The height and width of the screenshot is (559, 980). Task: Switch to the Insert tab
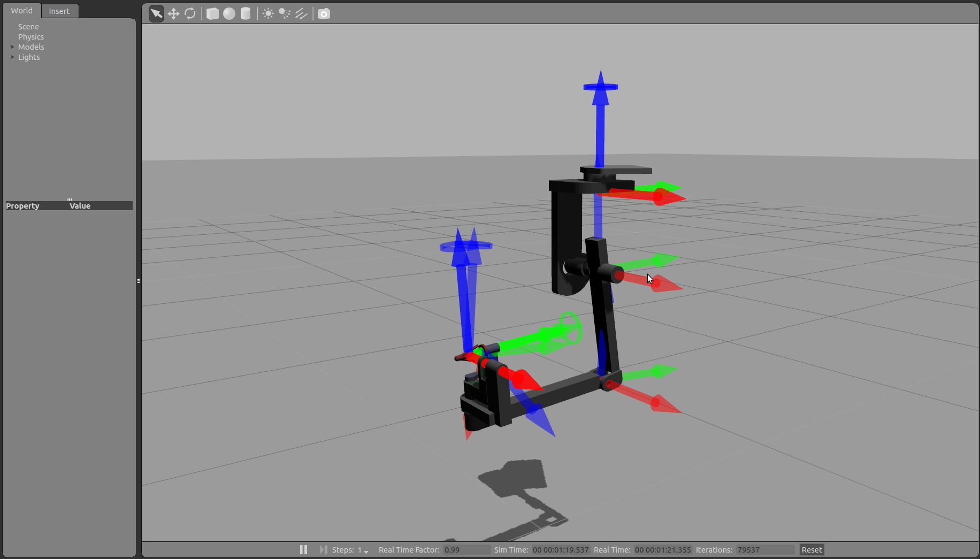pos(59,11)
